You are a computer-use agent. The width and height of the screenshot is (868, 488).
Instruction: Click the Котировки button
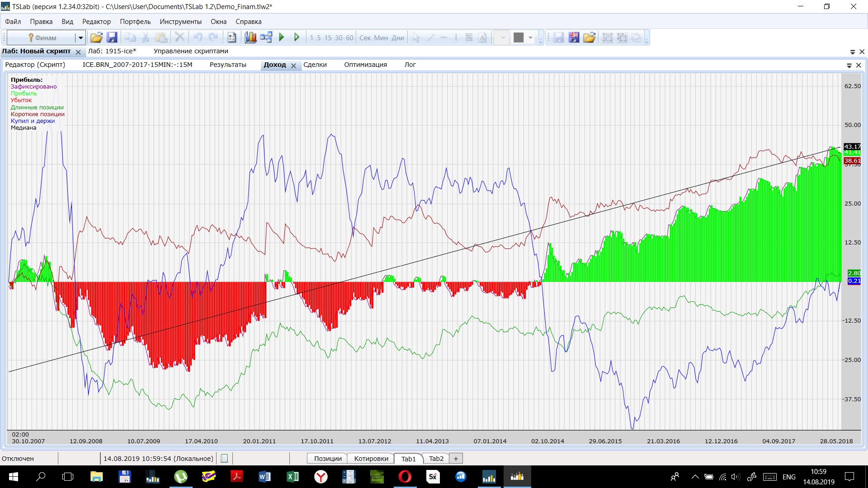coord(371,459)
